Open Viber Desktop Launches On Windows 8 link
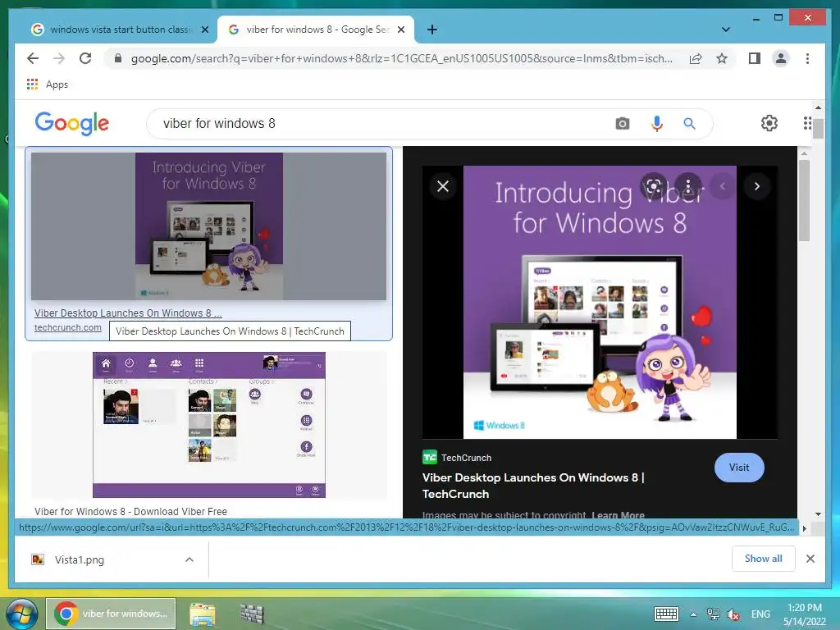The height and width of the screenshot is (630, 840). (x=128, y=313)
